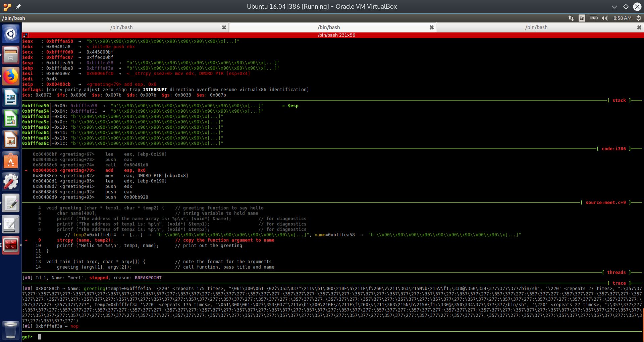Launch LibreOffice Calc from the launcher

11,118
